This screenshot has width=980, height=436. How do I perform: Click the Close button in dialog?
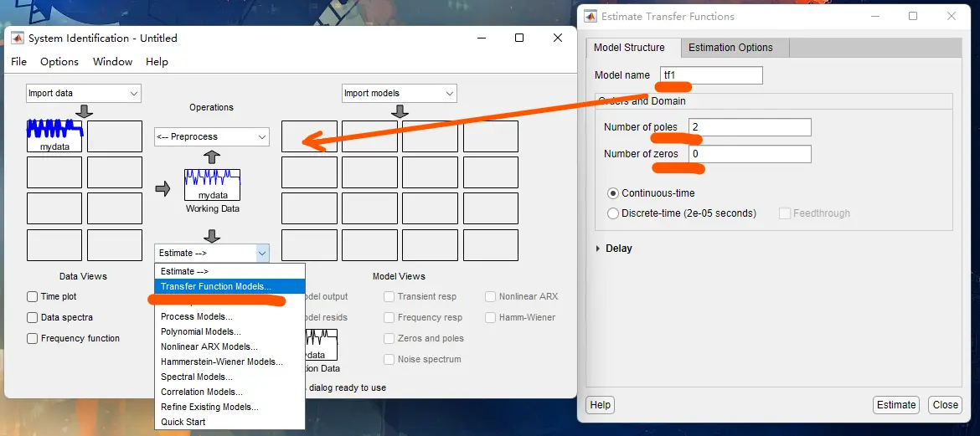point(945,405)
